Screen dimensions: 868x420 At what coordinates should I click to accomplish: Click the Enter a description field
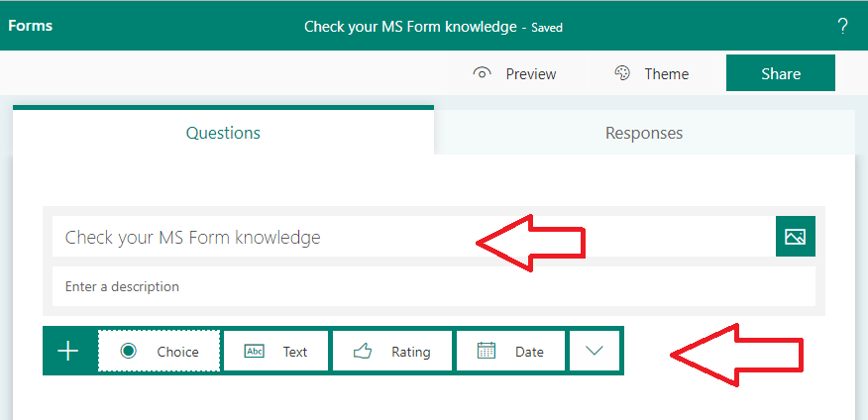click(434, 286)
